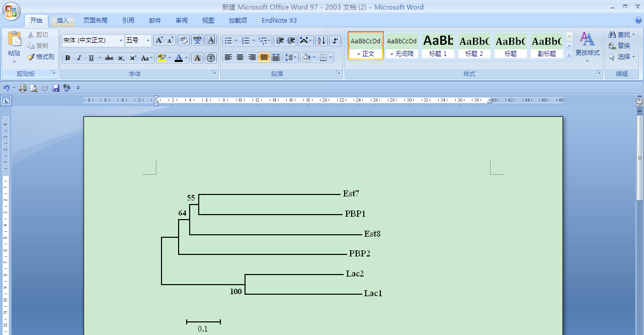Increase paragraph indent

pyautogui.click(x=291, y=40)
